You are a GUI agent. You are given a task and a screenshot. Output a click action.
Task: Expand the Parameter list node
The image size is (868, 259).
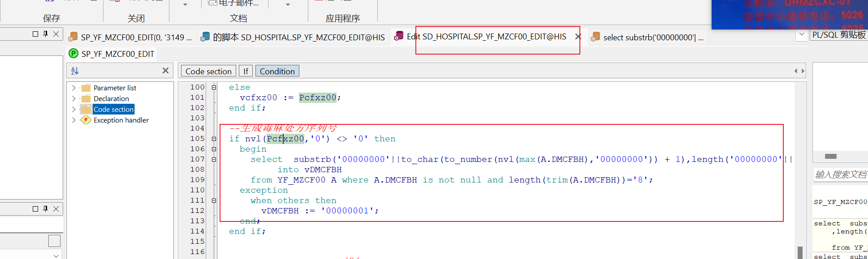[x=74, y=88]
